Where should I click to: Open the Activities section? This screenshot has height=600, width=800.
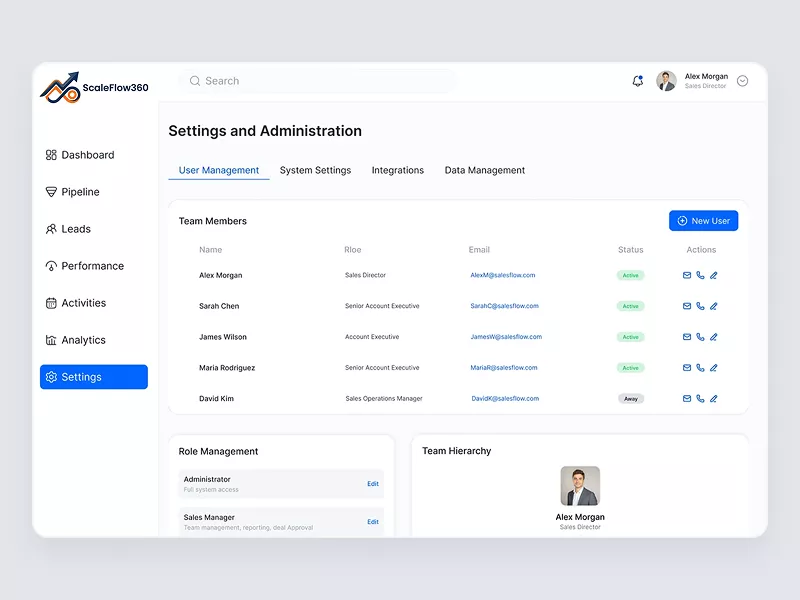point(76,303)
